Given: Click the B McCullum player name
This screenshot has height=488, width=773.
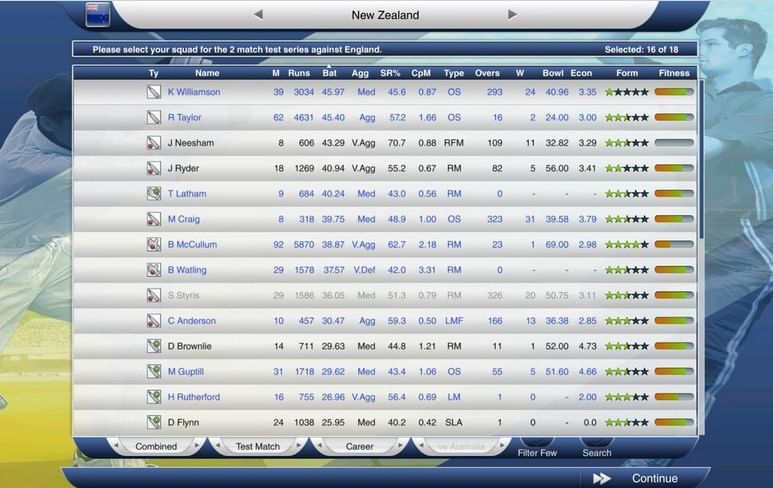Looking at the screenshot, I should coord(193,244).
